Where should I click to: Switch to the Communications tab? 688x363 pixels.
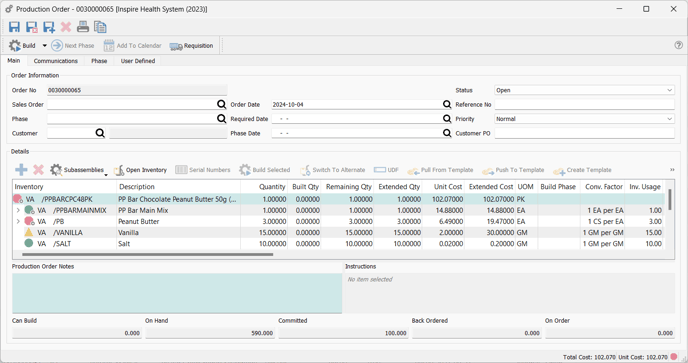coord(56,61)
